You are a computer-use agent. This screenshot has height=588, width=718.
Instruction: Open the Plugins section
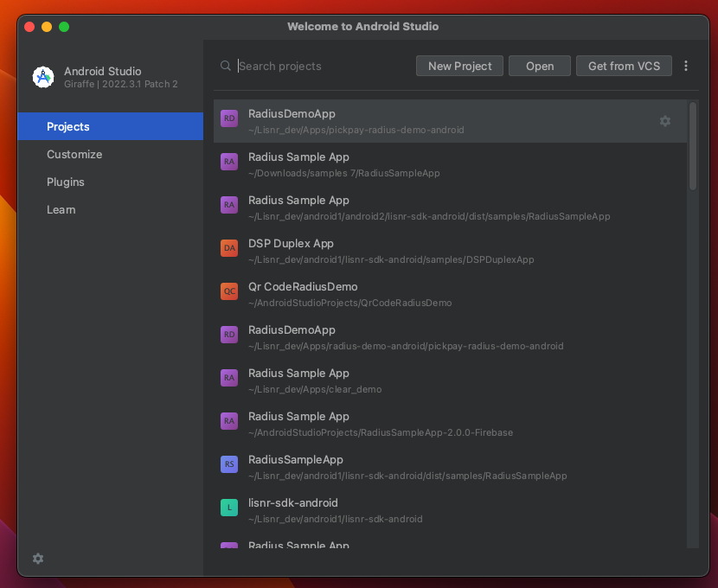pos(67,182)
